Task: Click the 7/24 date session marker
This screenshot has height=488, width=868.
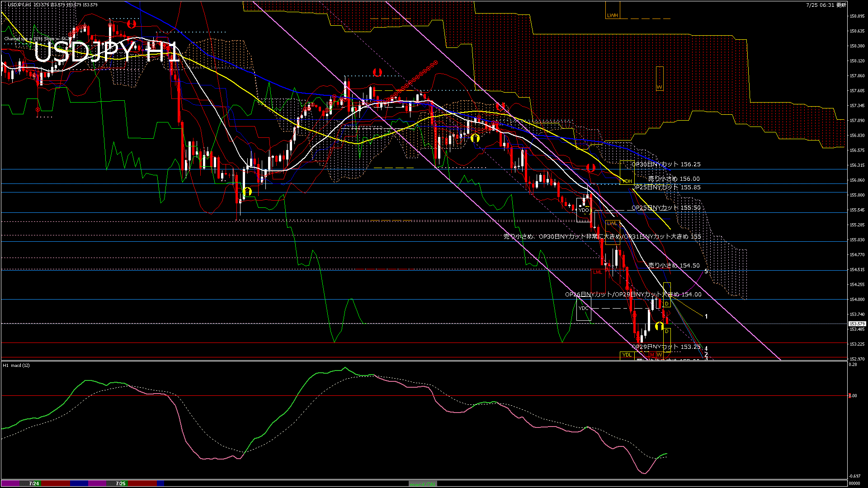Action: coord(34,483)
